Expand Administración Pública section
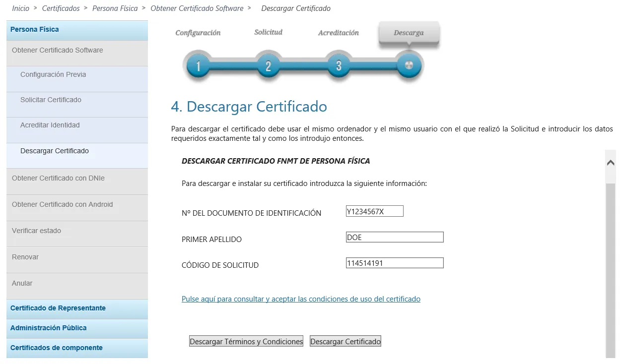This screenshot has width=621, height=364. tap(77, 328)
